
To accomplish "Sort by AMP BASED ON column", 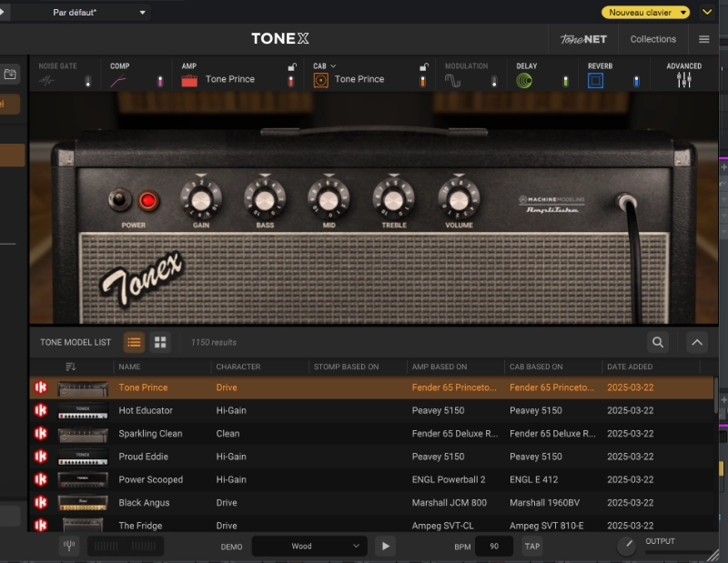I will (x=440, y=367).
